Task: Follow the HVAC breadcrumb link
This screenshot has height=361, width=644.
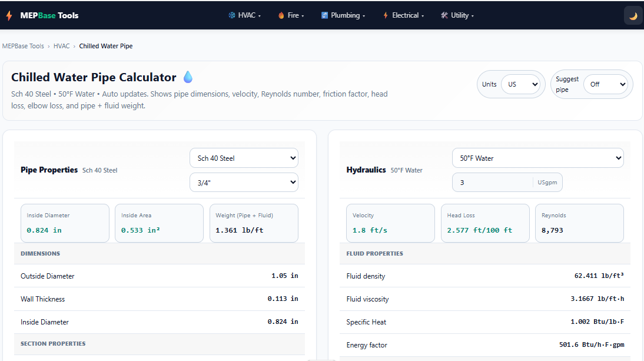Action: (61, 46)
